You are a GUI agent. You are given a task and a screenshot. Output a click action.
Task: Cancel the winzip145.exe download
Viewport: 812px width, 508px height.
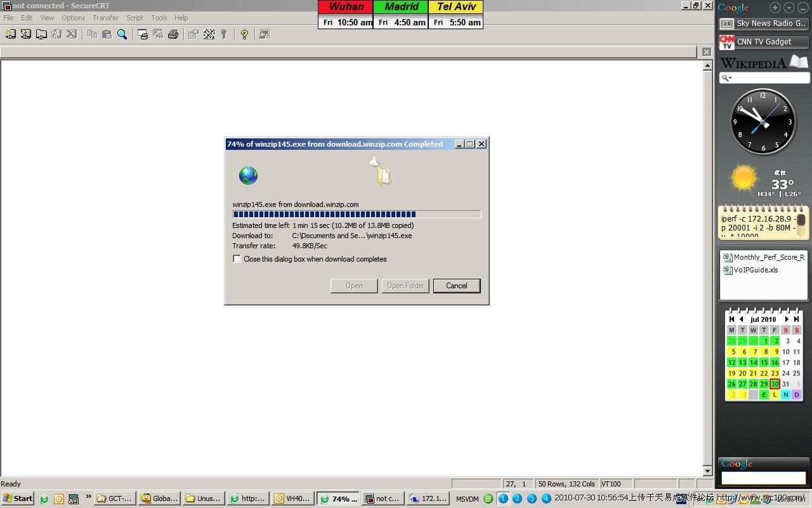coord(456,286)
